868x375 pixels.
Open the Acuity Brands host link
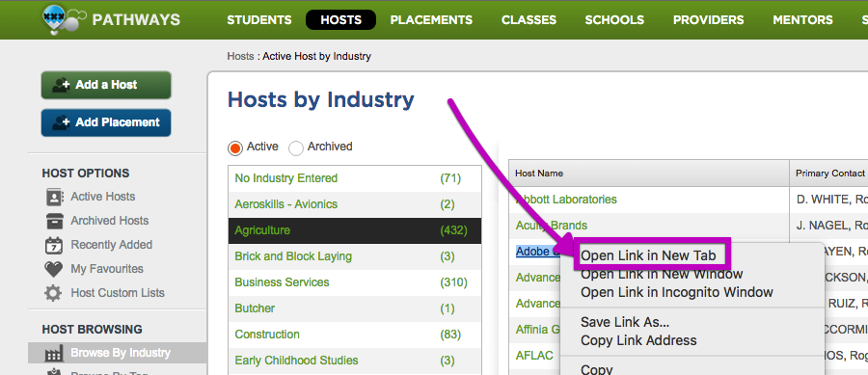552,226
